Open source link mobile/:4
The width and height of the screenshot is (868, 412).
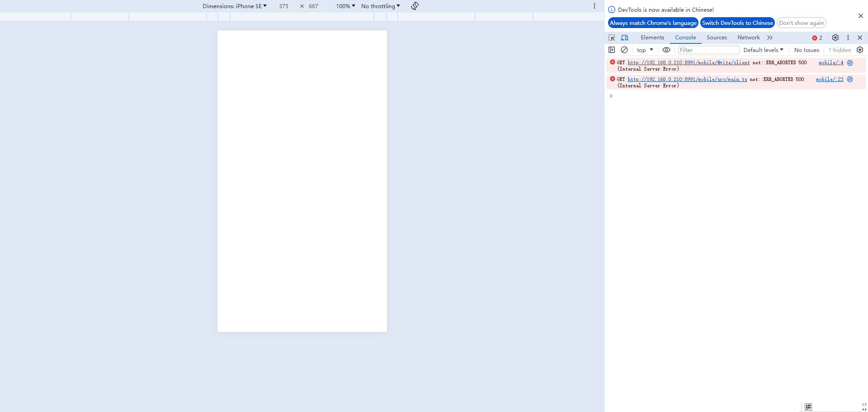[831, 63]
